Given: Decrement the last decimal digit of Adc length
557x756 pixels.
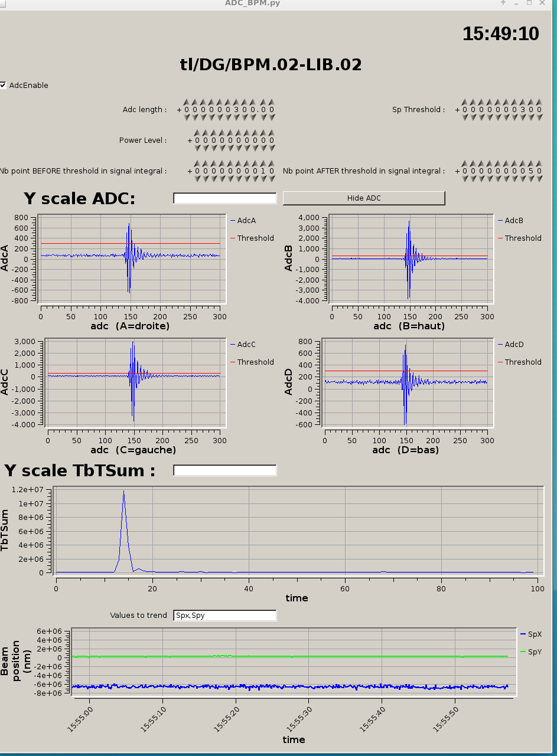Looking at the screenshot, I should click(x=272, y=117).
